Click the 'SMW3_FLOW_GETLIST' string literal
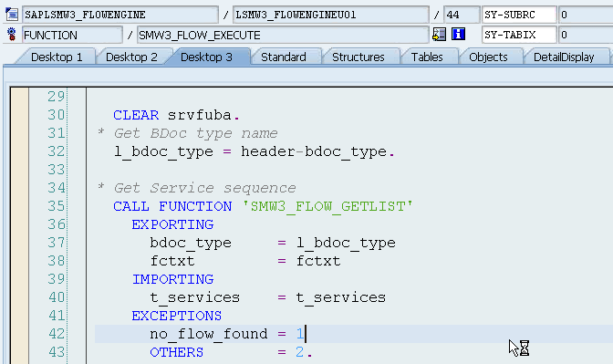The width and height of the screenshot is (613, 364). [x=327, y=206]
